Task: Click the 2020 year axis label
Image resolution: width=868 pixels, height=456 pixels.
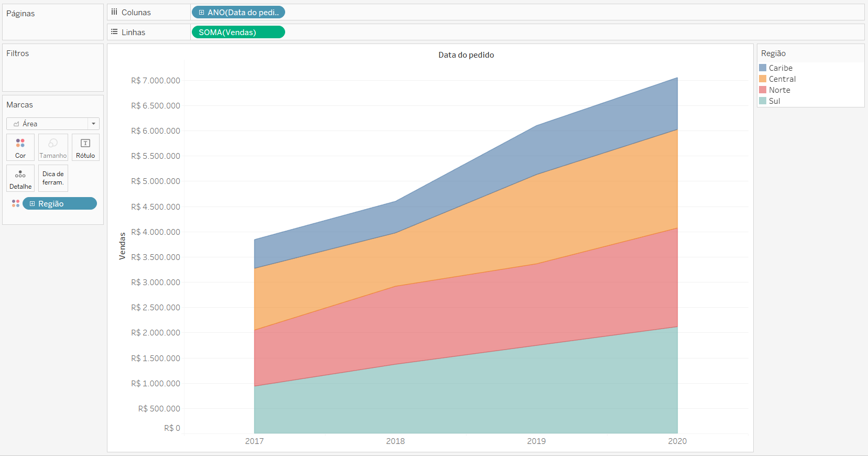Action: 677,441
